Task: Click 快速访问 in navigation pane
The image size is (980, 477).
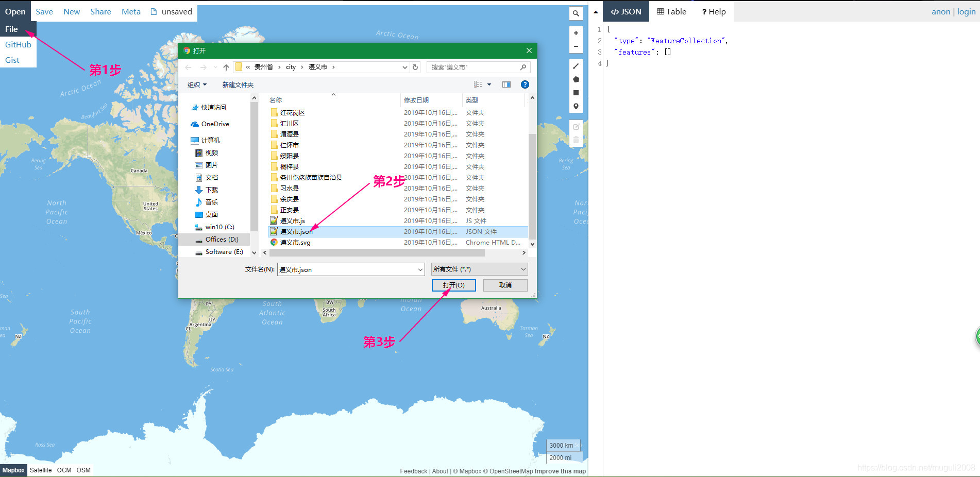Action: tap(213, 108)
